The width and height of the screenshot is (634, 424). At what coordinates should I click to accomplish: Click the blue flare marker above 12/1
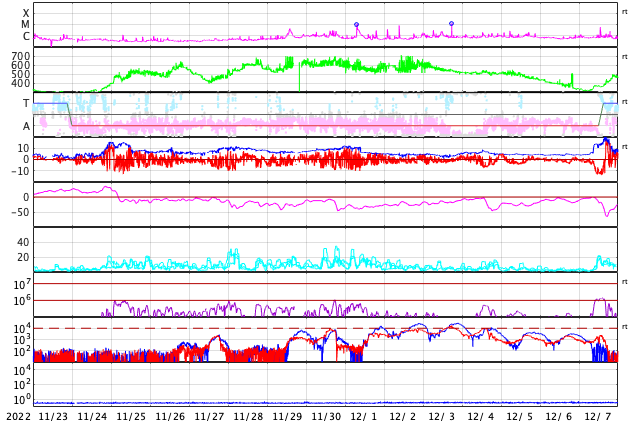click(356, 25)
